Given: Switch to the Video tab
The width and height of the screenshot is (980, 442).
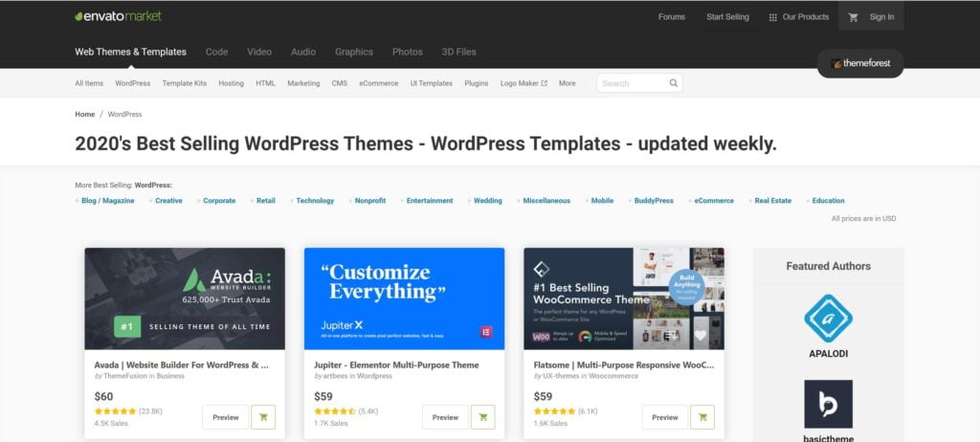Looking at the screenshot, I should (259, 52).
